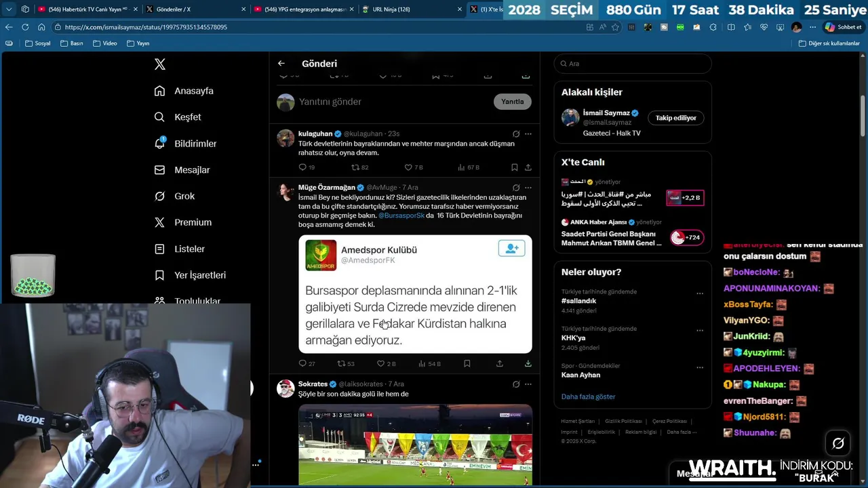The height and width of the screenshot is (488, 868).
Task: Open İsmail Saymaz profile name
Action: point(606,113)
